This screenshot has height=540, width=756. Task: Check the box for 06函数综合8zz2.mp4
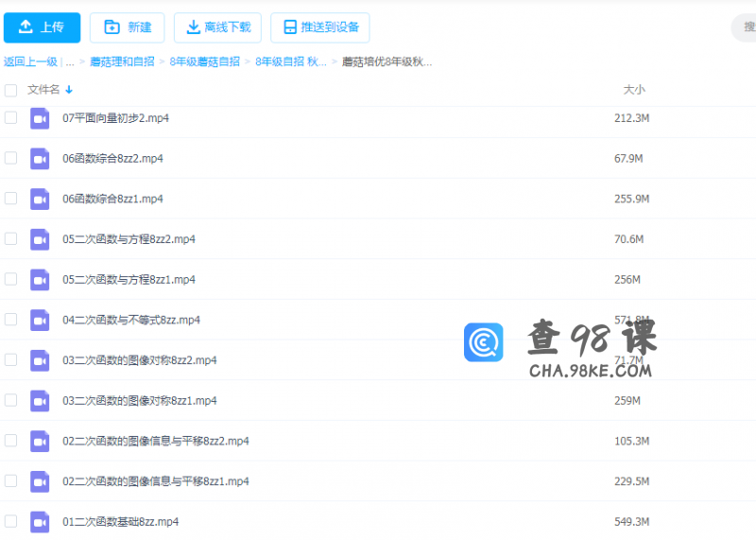pyautogui.click(x=10, y=158)
